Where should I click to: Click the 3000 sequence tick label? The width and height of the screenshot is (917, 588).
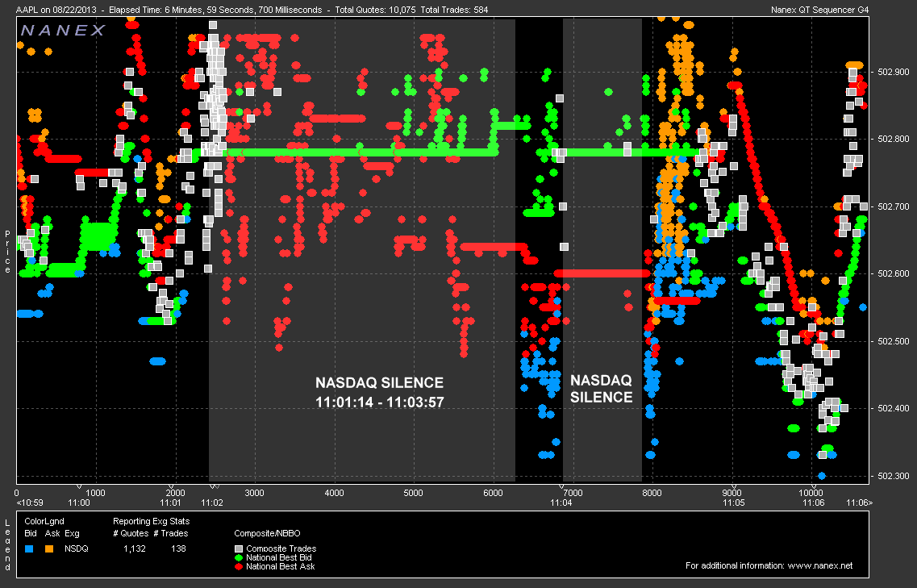[x=254, y=493]
